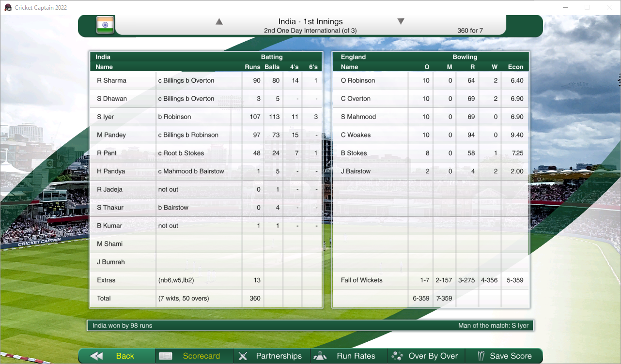Click the '360 for 7' score

pos(470,30)
